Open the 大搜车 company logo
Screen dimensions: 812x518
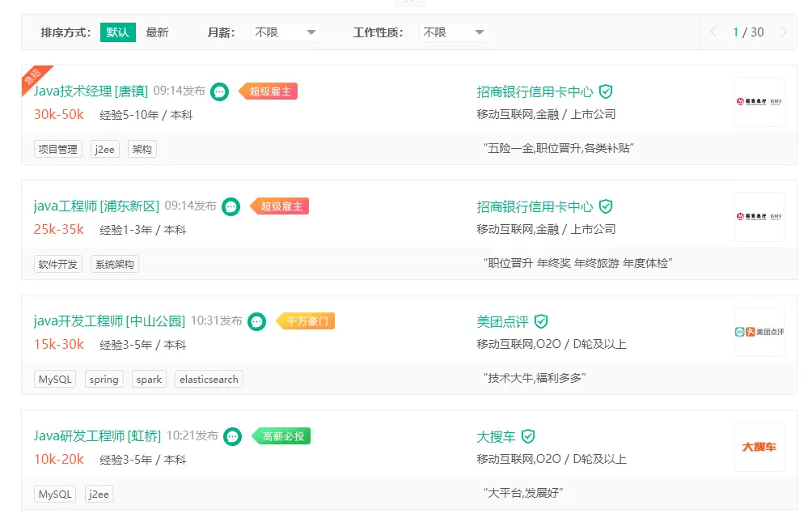click(759, 447)
